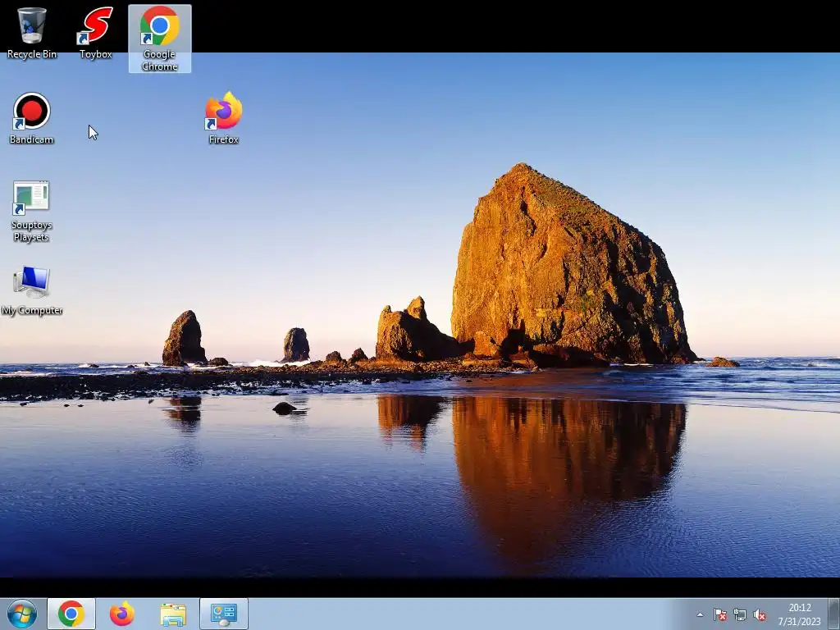Select the My Computer desktop icon
The height and width of the screenshot is (630, 840).
32,291
